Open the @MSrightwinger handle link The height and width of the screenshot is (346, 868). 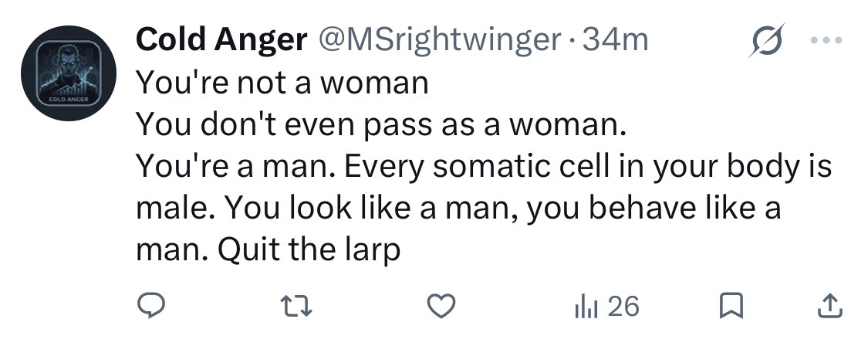(x=438, y=40)
